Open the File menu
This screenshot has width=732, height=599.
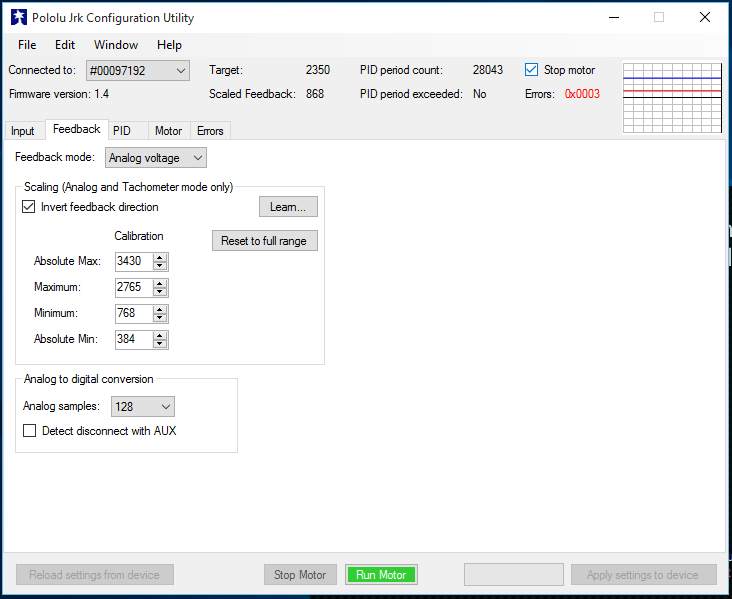click(x=27, y=45)
